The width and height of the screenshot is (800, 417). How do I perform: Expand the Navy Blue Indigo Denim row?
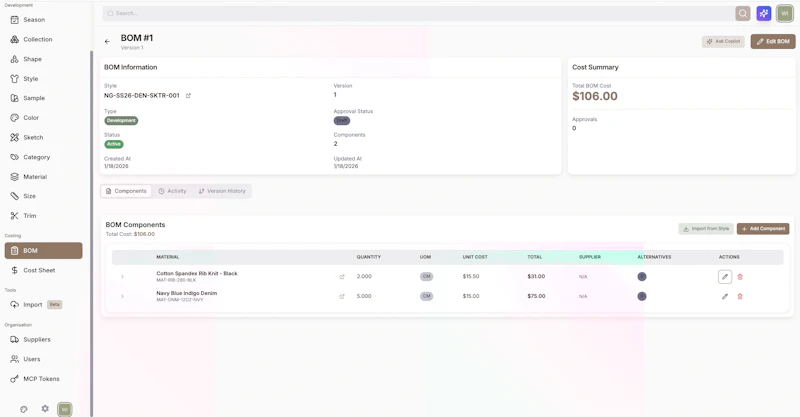click(122, 296)
